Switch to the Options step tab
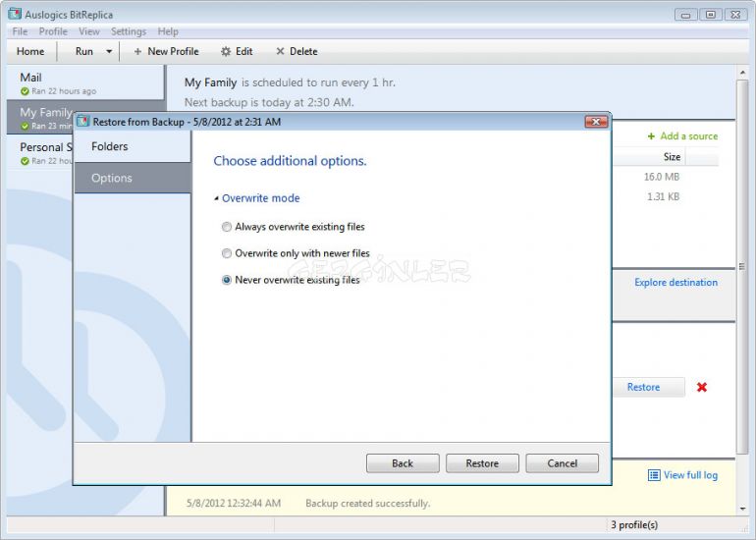 134,178
